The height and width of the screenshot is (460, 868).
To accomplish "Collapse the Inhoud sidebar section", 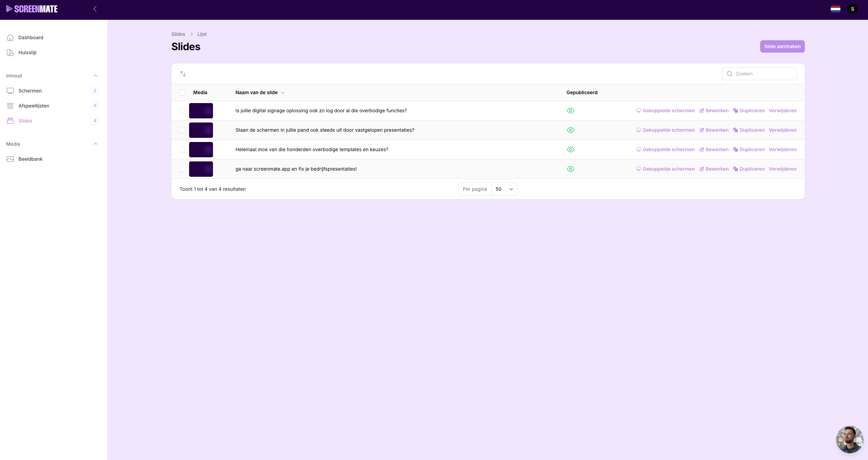I will tap(96, 76).
